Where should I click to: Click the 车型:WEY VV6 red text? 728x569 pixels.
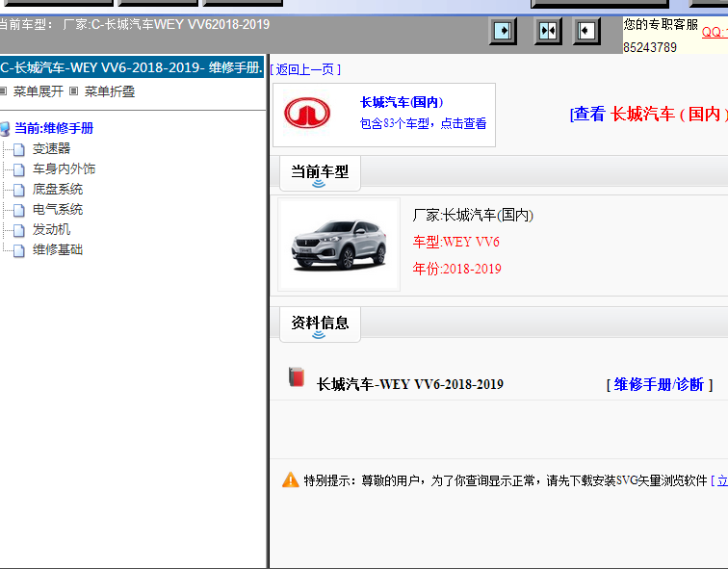click(x=455, y=242)
